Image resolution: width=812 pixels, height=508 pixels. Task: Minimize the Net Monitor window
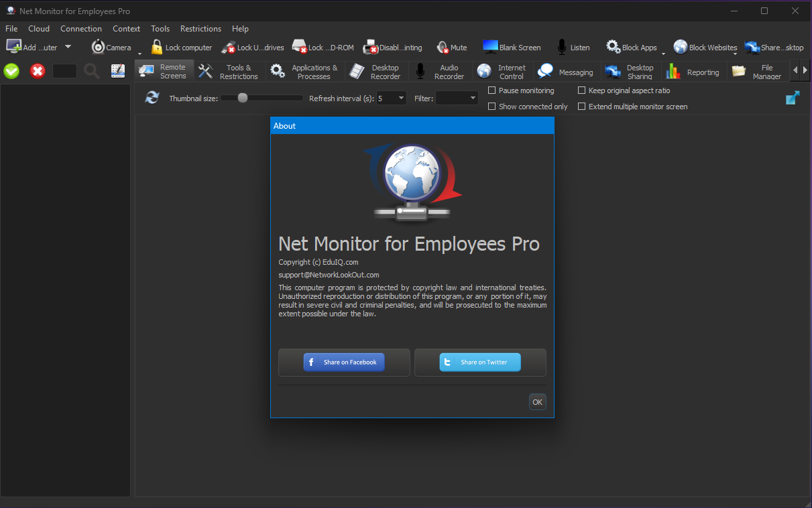[735, 11]
